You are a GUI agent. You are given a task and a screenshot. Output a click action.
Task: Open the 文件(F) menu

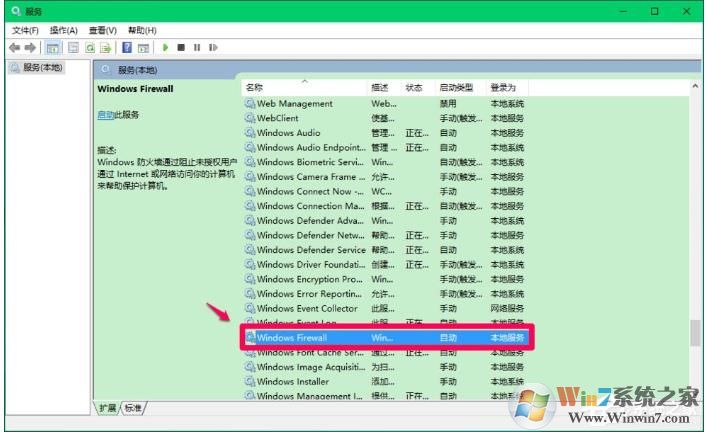[x=25, y=31]
